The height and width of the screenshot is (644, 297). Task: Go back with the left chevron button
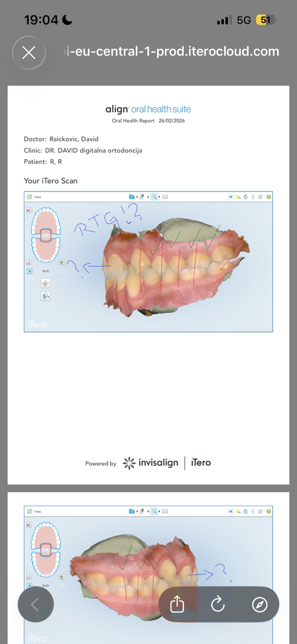click(35, 605)
